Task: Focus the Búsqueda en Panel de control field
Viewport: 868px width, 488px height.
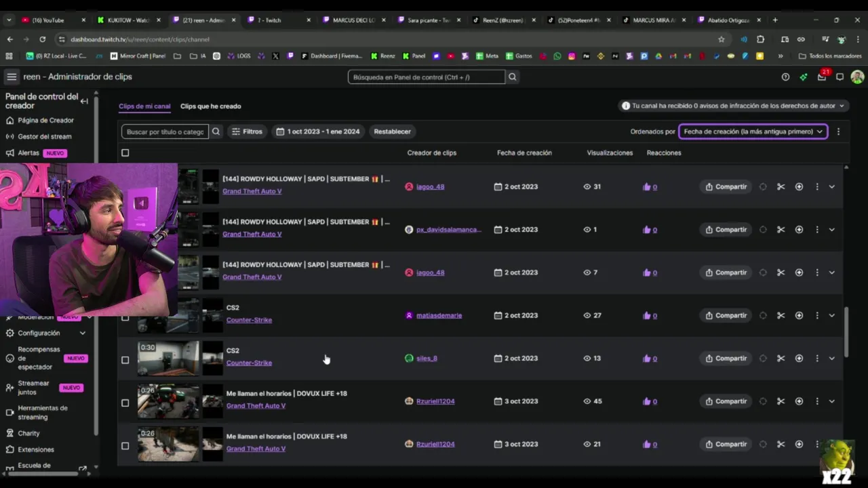Action: click(427, 77)
